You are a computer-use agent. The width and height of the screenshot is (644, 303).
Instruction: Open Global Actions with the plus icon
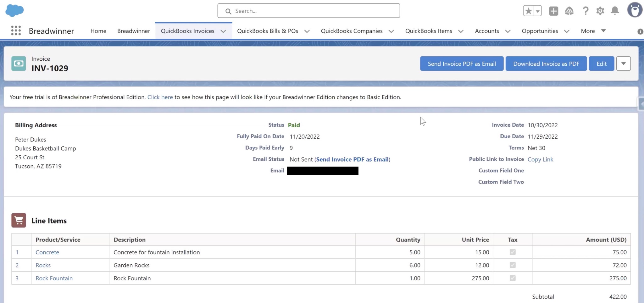553,10
